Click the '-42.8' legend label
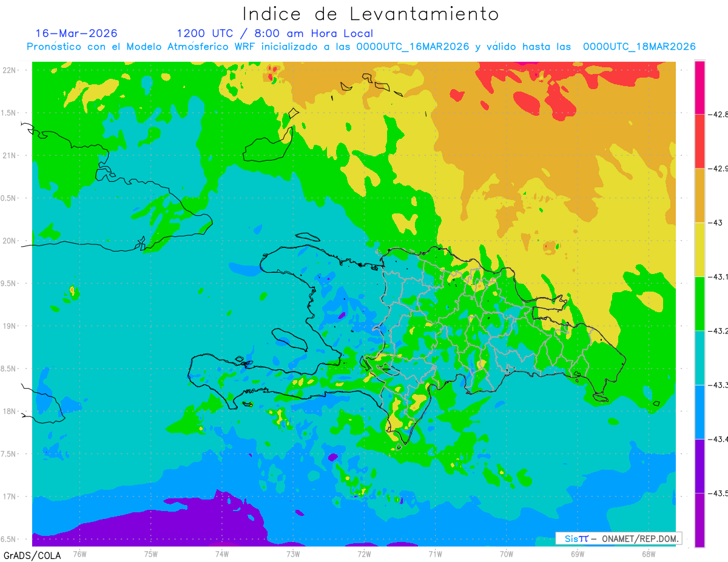728x562 pixels. point(718,114)
